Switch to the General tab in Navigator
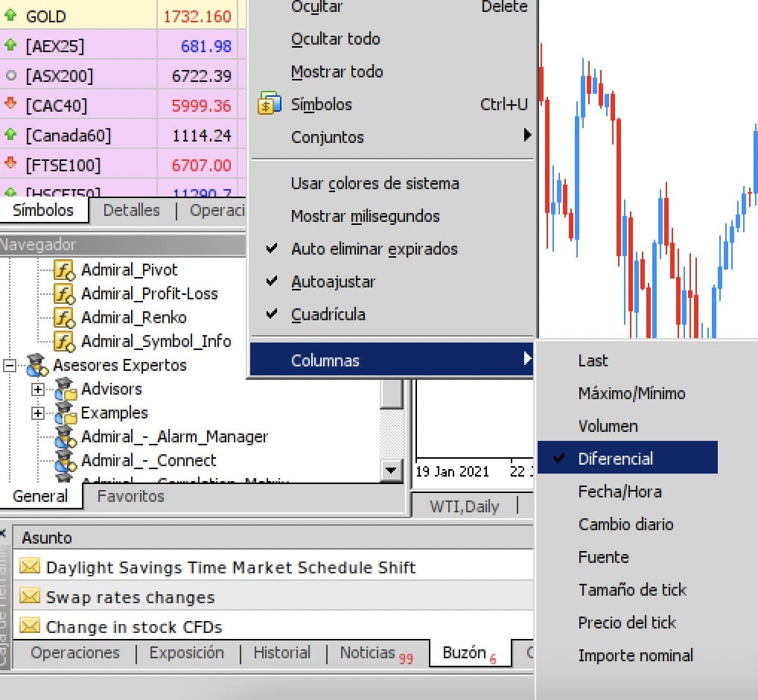The width and height of the screenshot is (758, 700). point(40,496)
